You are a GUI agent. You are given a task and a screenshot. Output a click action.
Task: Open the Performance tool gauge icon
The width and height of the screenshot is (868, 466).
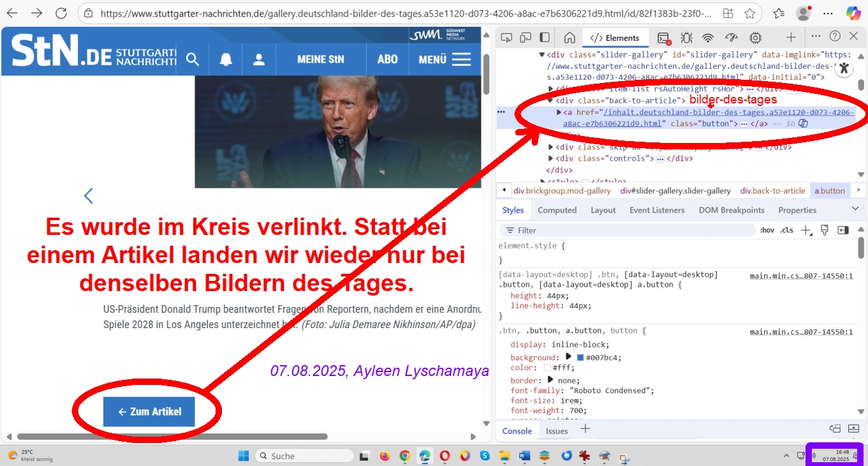(732, 37)
